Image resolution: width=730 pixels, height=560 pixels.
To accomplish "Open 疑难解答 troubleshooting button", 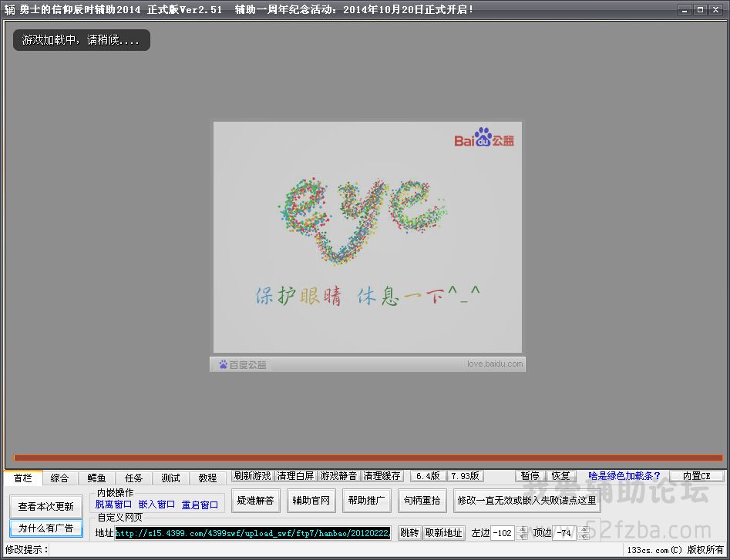I will point(256,501).
